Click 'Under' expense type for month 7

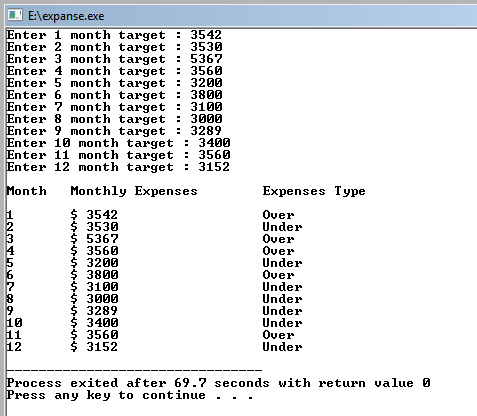click(282, 287)
